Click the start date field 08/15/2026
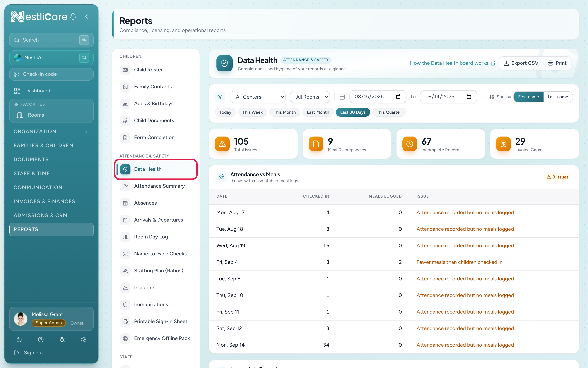 click(x=378, y=97)
